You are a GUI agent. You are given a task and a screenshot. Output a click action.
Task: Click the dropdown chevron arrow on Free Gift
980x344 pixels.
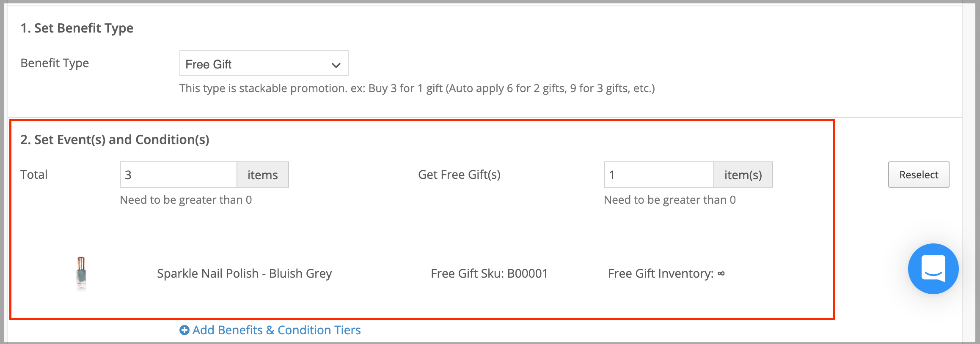pos(336,65)
